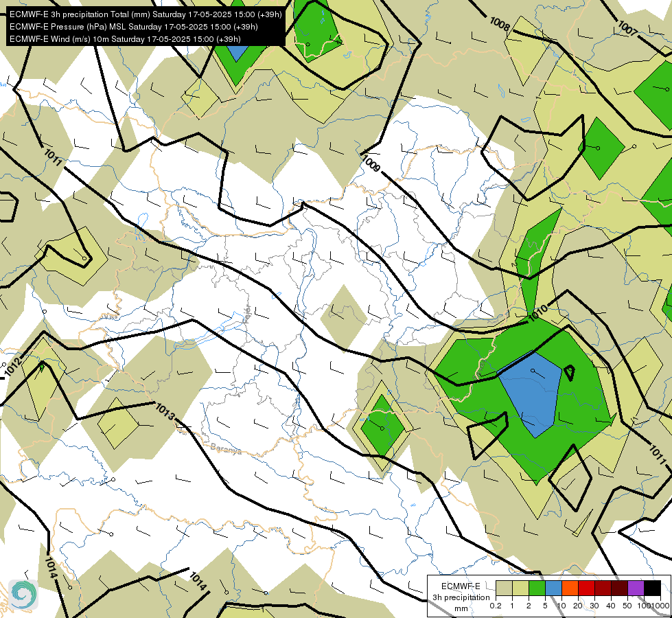Select the Pressure (hPa) MSL header line
The height and width of the screenshot is (618, 672).
point(133,27)
